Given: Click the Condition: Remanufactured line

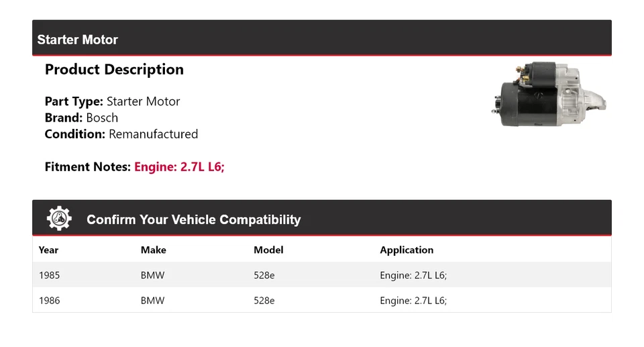Looking at the screenshot, I should click(x=121, y=134).
